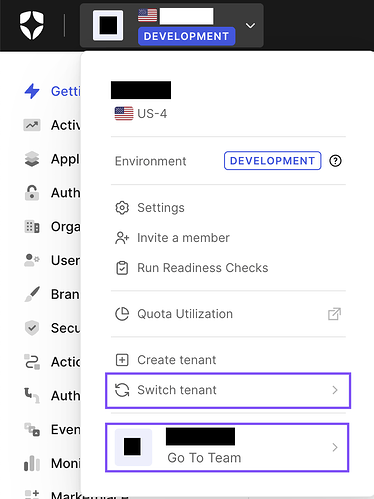Select the Authentication padlock icon
The height and width of the screenshot is (499, 374).
coord(32,193)
